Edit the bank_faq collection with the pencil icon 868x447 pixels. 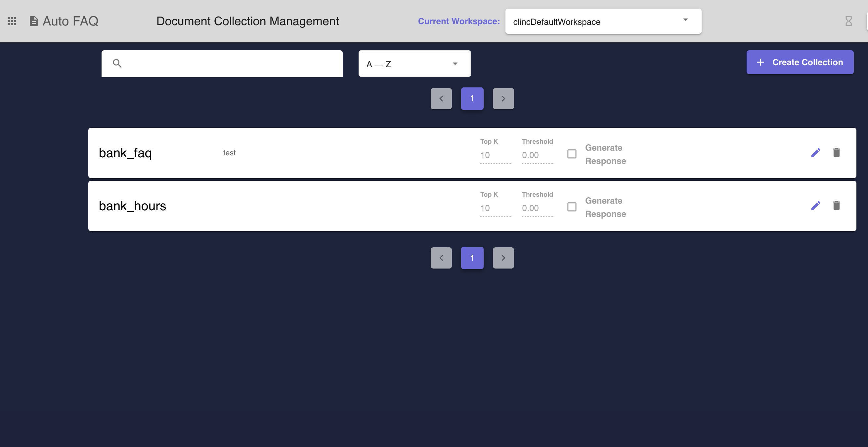pyautogui.click(x=815, y=153)
